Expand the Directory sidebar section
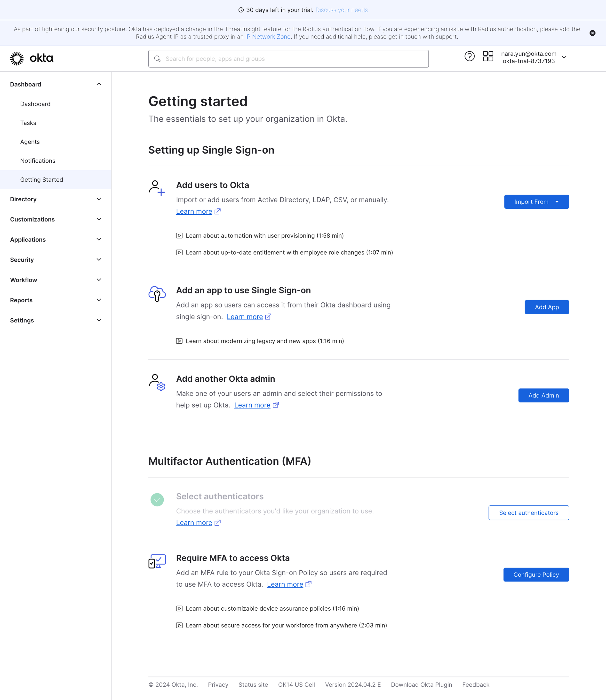The width and height of the screenshot is (606, 700). pyautogui.click(x=56, y=199)
